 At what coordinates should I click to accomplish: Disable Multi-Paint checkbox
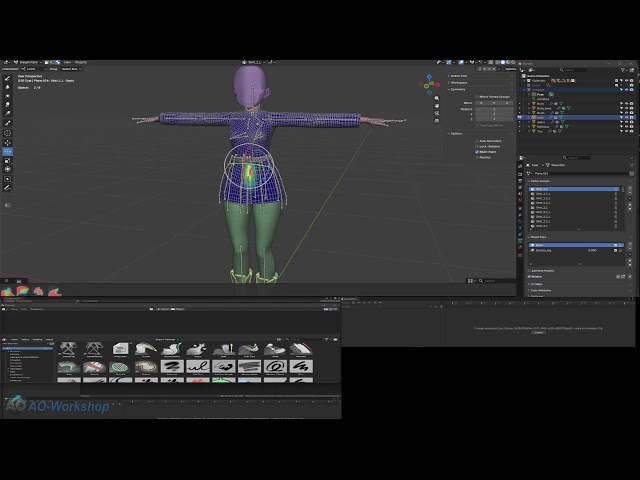(477, 152)
